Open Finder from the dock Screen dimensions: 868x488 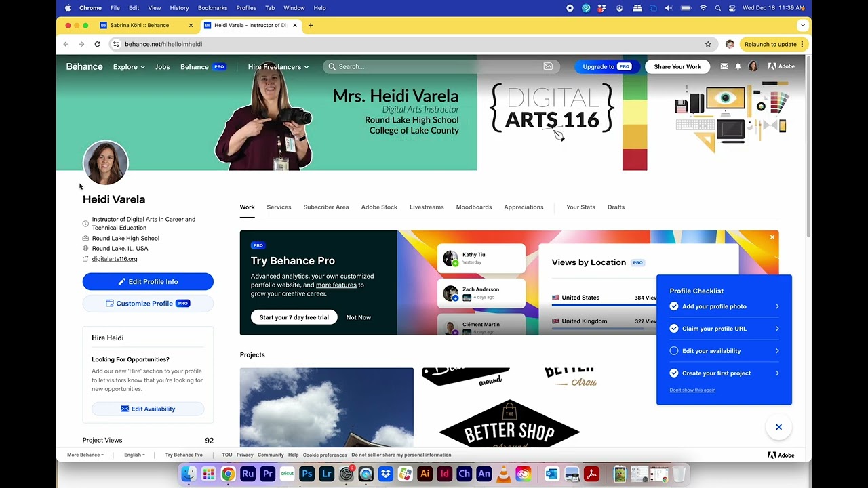tap(189, 474)
